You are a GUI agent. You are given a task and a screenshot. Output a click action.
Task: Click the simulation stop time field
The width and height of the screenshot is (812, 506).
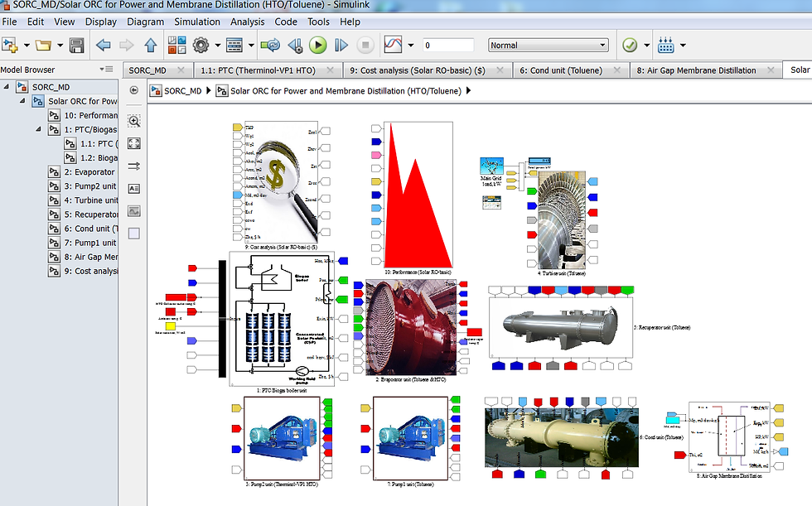(448, 46)
